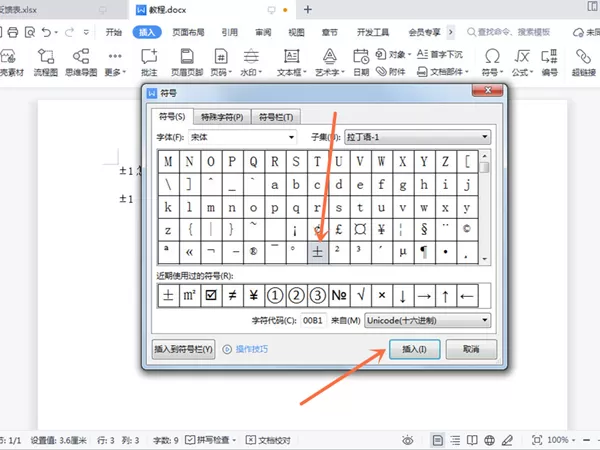The width and height of the screenshot is (600, 450).
Task: Insert an object (对象)
Action: point(393,54)
